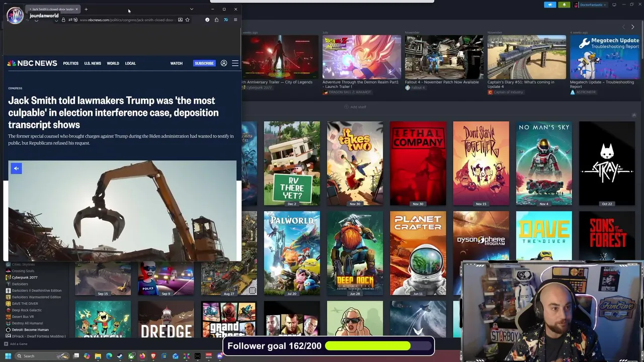Image resolution: width=644 pixels, height=362 pixels.
Task: Mute the NBC News video player
Action: click(x=16, y=168)
